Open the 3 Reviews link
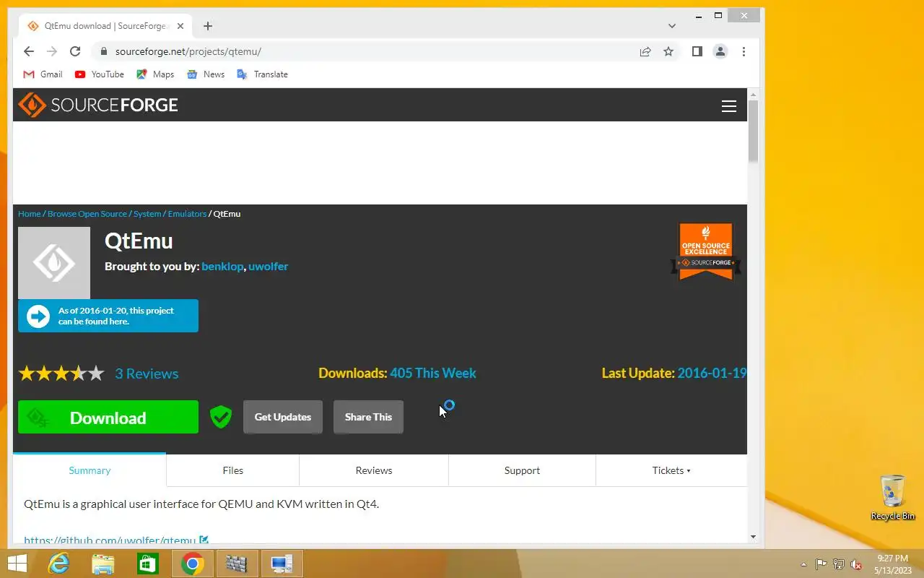The width and height of the screenshot is (924, 578). click(x=147, y=374)
